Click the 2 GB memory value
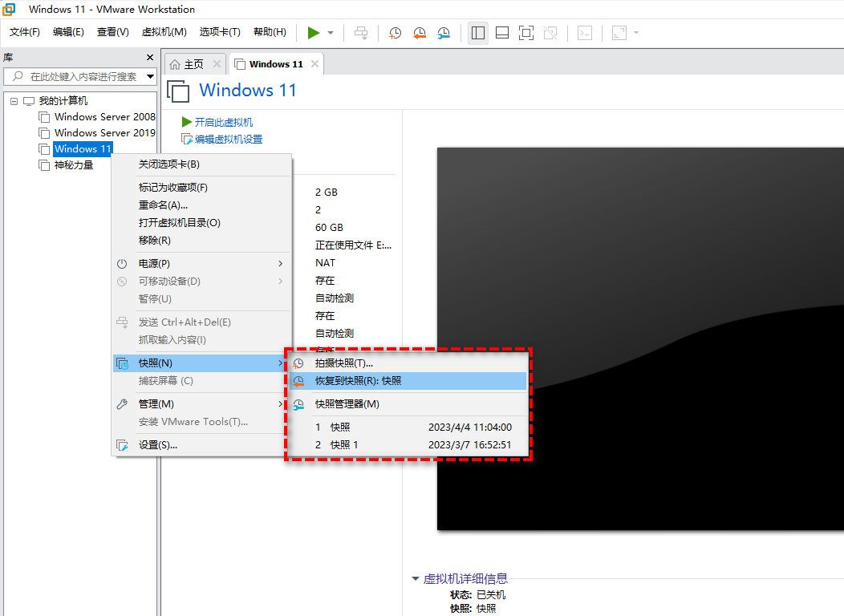The height and width of the screenshot is (616, 844). [x=327, y=192]
